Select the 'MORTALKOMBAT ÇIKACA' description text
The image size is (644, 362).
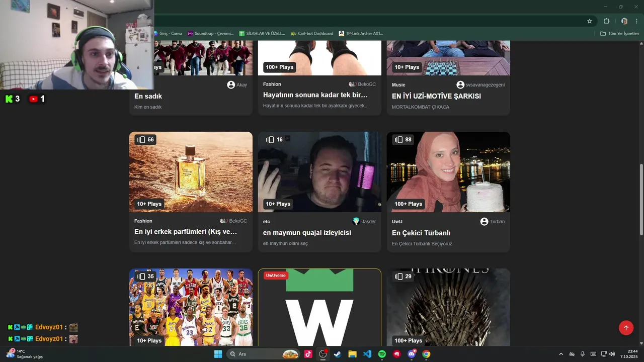click(x=421, y=107)
